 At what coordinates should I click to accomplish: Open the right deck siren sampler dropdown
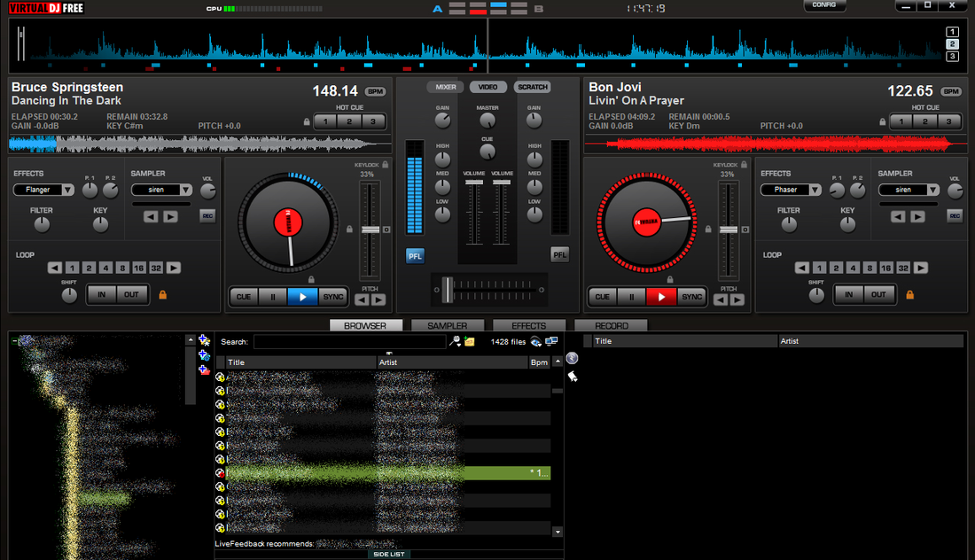(x=932, y=190)
